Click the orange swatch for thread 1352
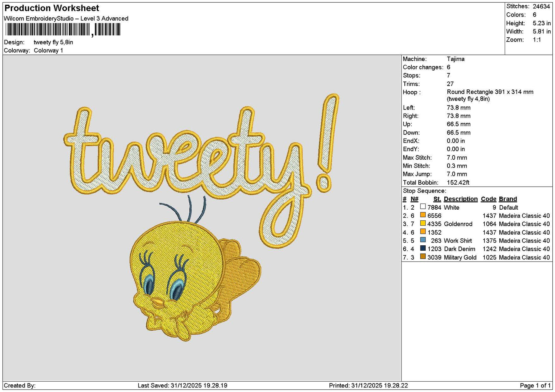The width and height of the screenshot is (555, 392). pos(423,232)
